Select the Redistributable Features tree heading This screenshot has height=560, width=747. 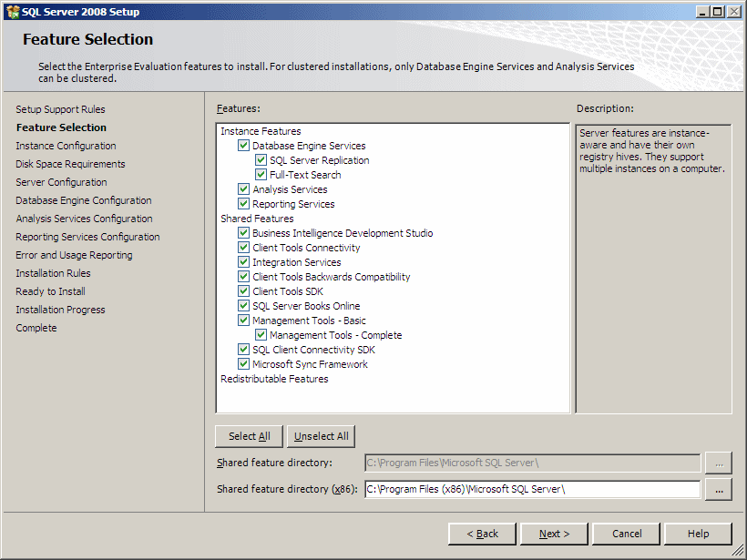coord(274,379)
